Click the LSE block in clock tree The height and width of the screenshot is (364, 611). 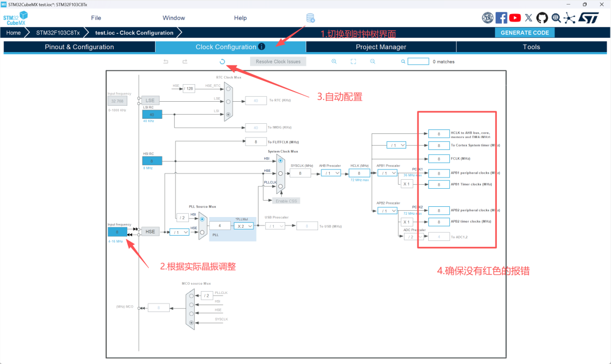pos(150,101)
